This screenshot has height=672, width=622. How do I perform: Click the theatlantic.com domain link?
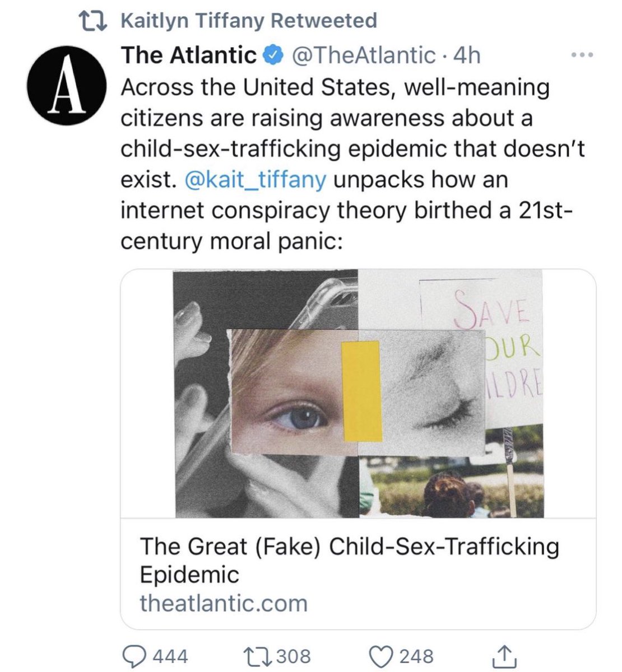(x=223, y=604)
